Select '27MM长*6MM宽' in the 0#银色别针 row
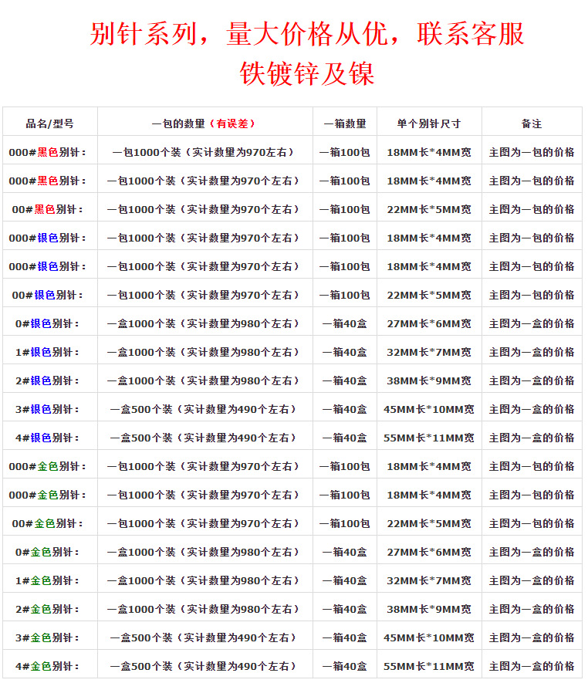Screen dimensions: 588x700 click(x=428, y=323)
